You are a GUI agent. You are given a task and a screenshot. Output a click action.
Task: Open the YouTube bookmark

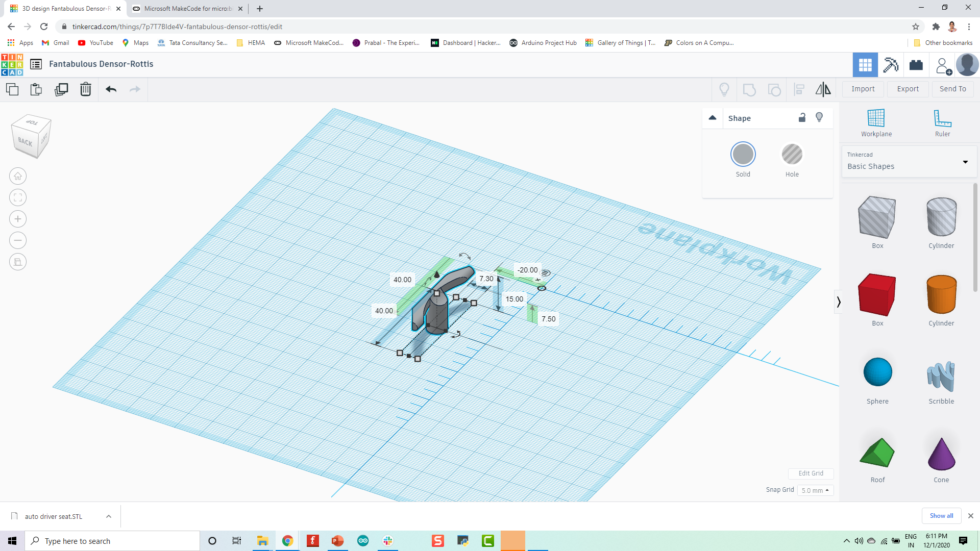click(x=96, y=43)
